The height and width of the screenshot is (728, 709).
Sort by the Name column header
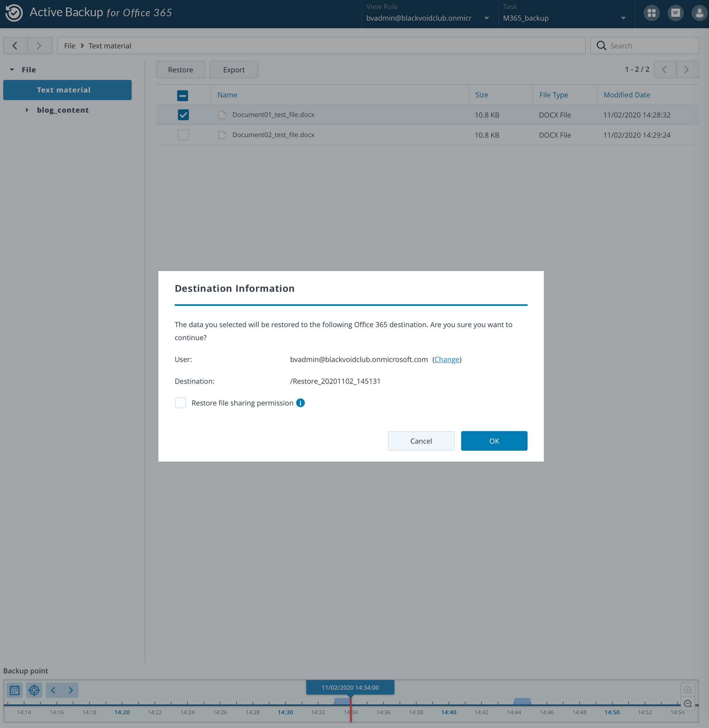click(x=227, y=95)
